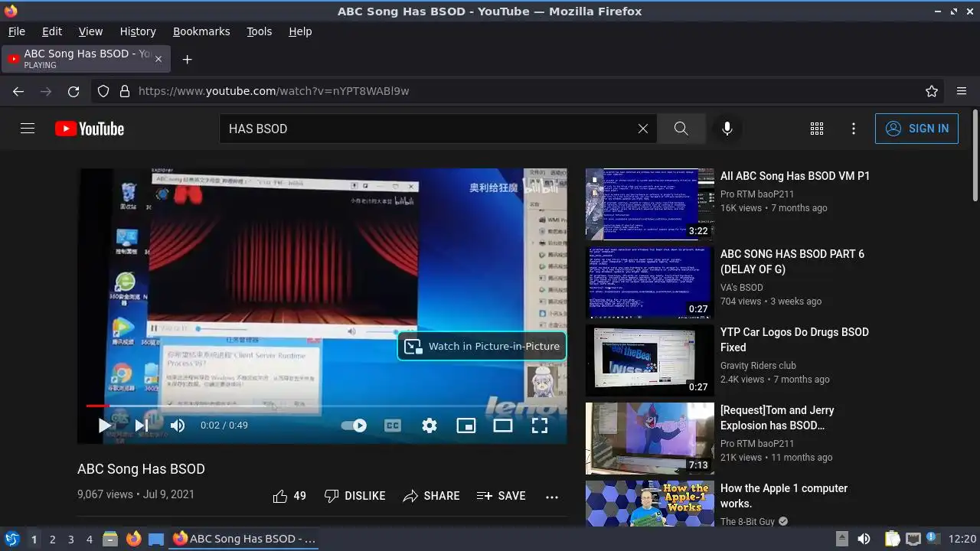The height and width of the screenshot is (551, 980).
Task: Open YouTube guide hamburger menu
Action: 28,129
